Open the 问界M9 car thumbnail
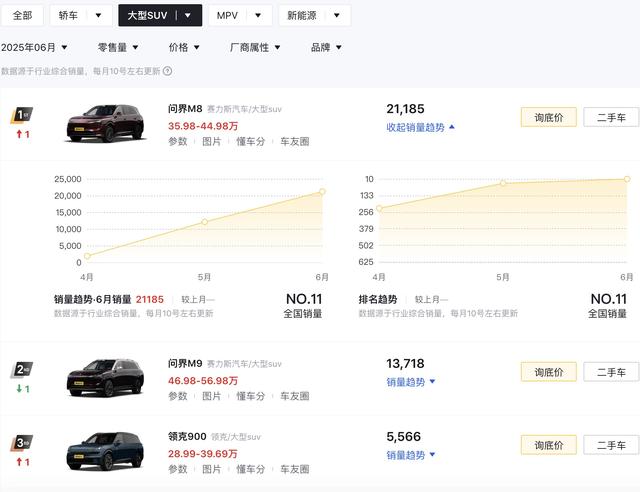The height and width of the screenshot is (492, 640). point(105,378)
